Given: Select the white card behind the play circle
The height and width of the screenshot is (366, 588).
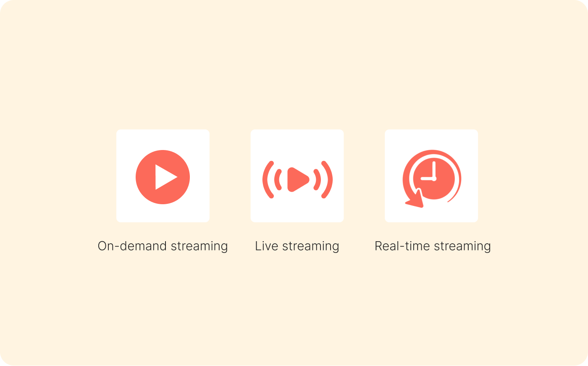Looking at the screenshot, I should (x=163, y=176).
